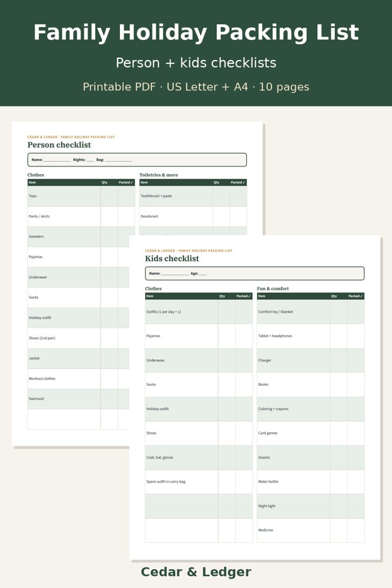392x588 pixels.
Task: Click 'Qty' header of the Fun & comfort table
Action: [334, 296]
